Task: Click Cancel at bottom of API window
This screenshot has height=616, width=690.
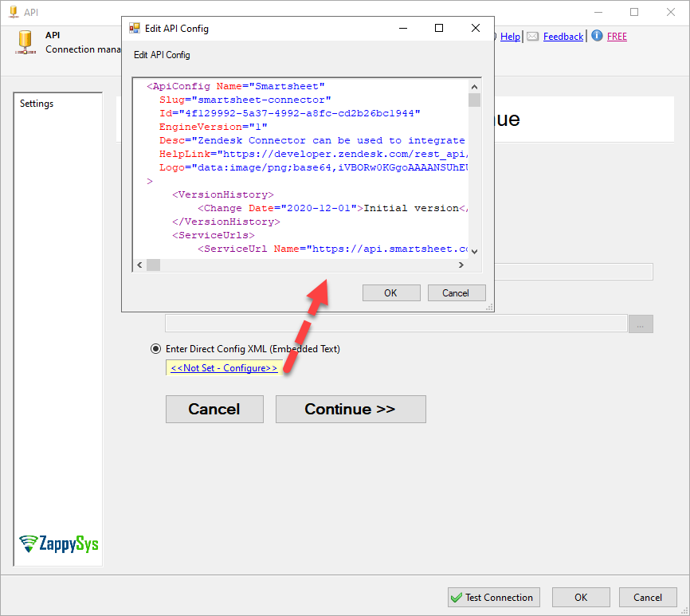Action: tap(648, 597)
